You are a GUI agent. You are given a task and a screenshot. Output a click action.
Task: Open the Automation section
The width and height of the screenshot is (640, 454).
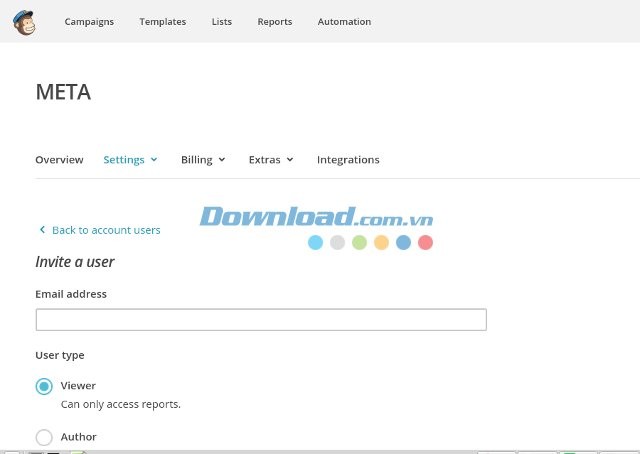point(344,22)
